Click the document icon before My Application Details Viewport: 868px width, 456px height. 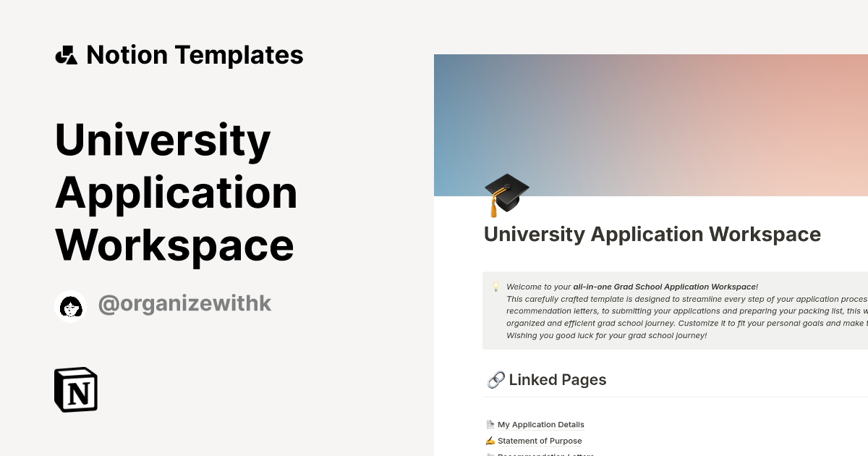click(x=490, y=424)
